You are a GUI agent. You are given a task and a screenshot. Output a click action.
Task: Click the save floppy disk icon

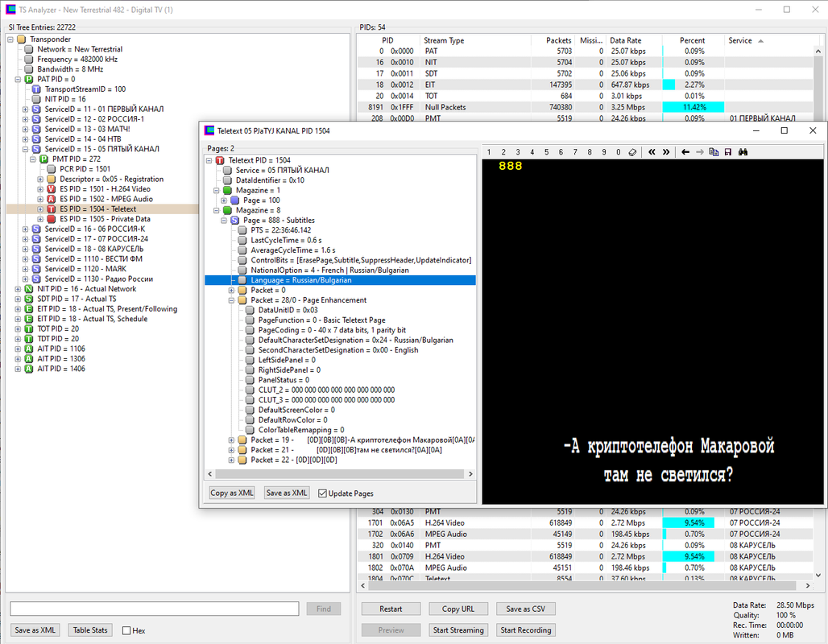[x=728, y=152]
